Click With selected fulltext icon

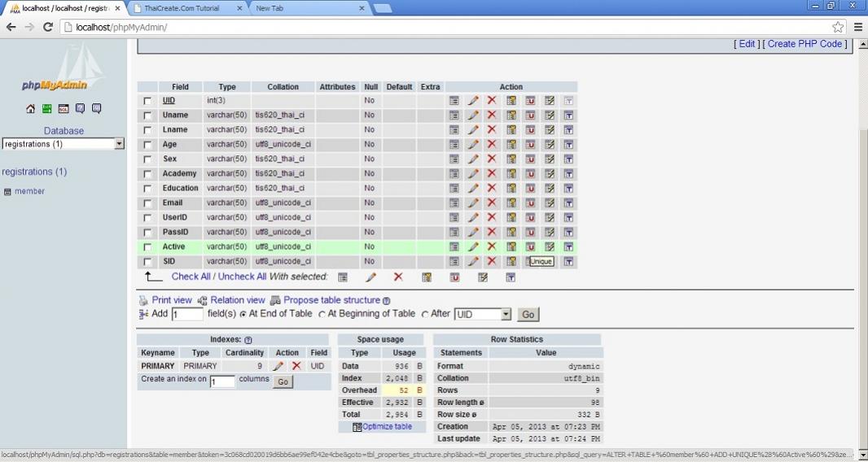[x=511, y=277]
